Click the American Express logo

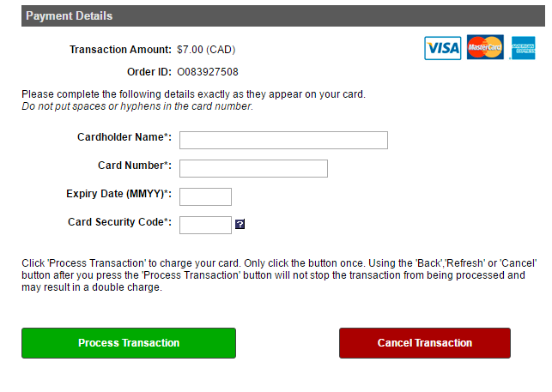coord(523,48)
